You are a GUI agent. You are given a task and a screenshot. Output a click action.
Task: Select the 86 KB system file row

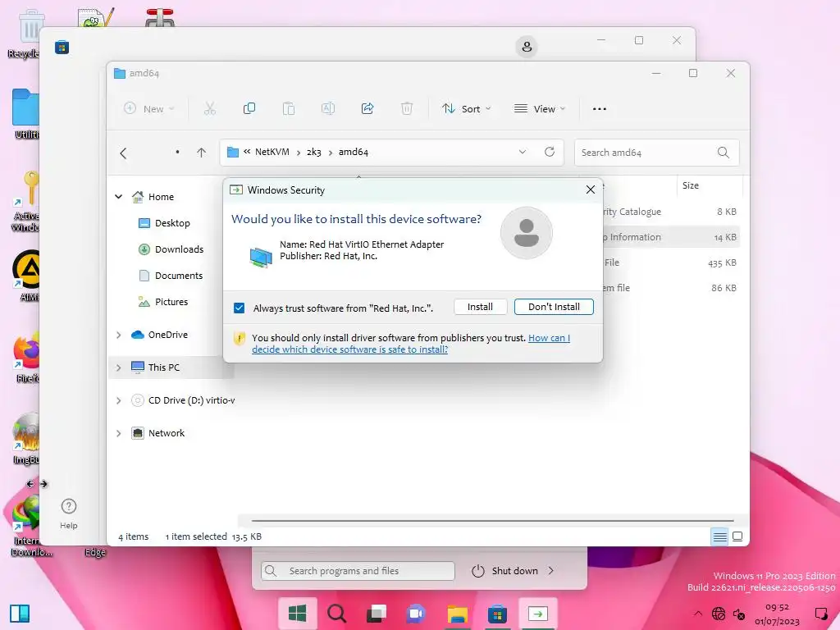click(x=671, y=288)
